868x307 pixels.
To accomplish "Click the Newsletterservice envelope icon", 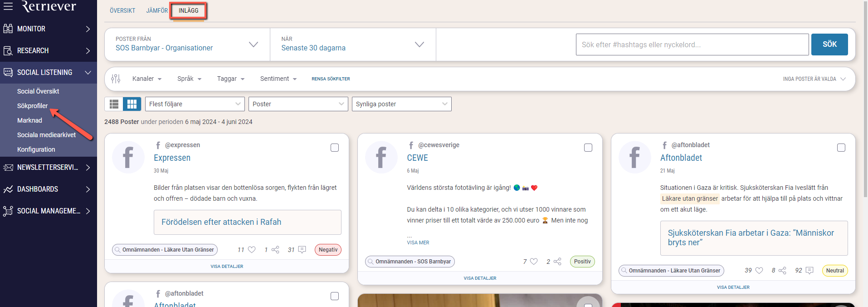I will pos(8,167).
